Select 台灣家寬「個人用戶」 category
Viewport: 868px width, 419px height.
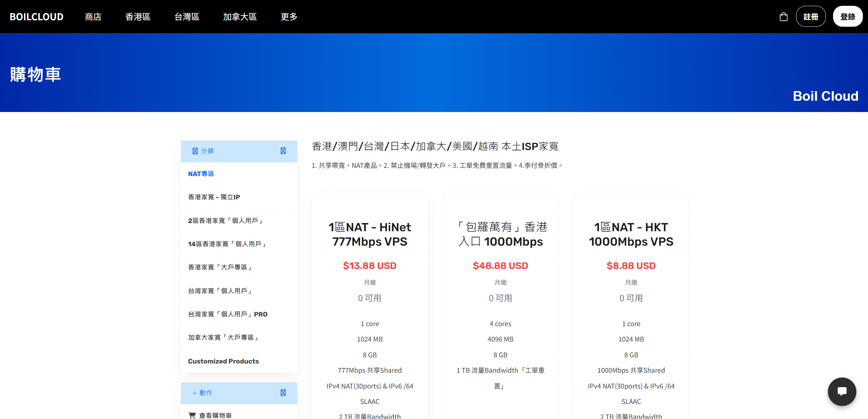[239, 291]
